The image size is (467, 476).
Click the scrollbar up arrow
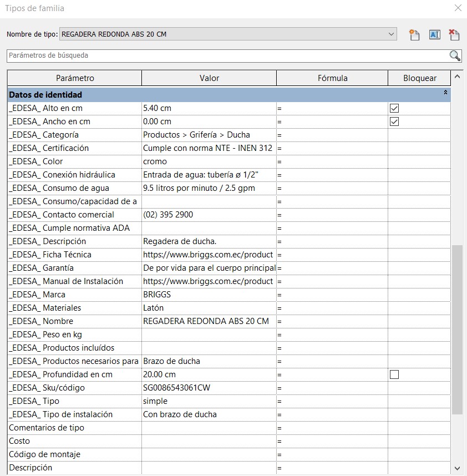pos(457,77)
